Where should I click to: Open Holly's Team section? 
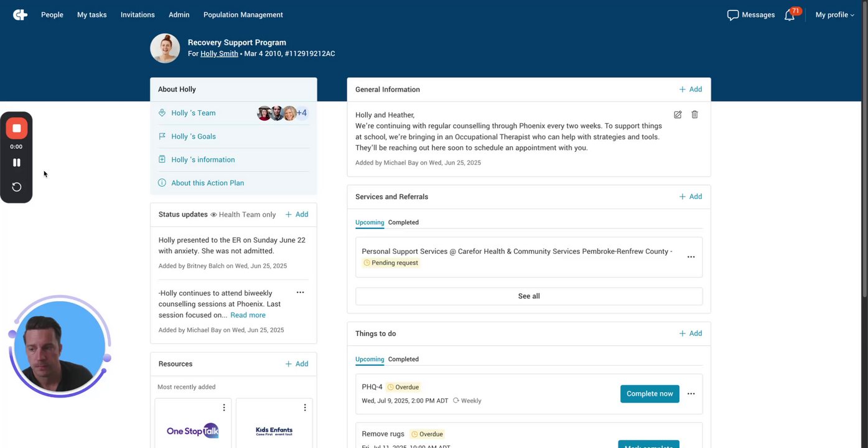194,113
